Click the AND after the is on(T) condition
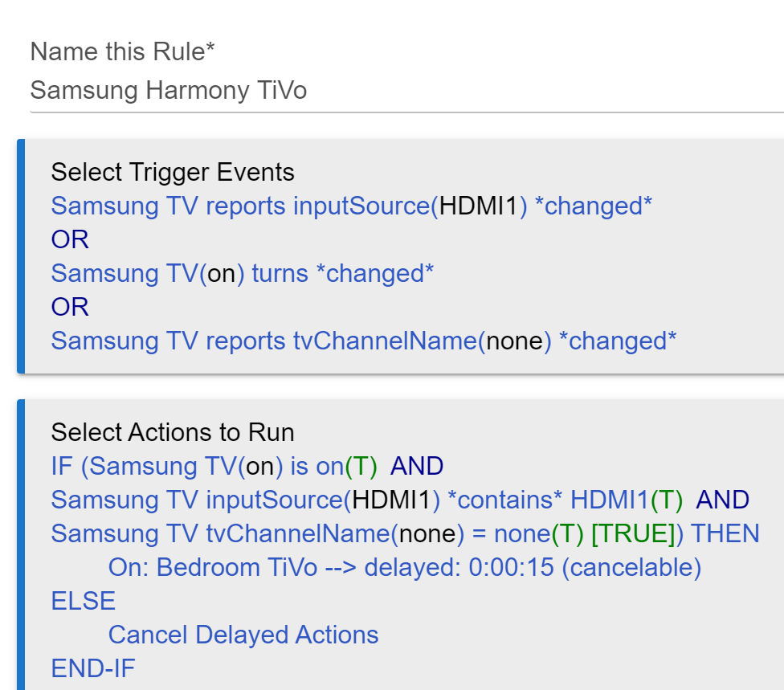The height and width of the screenshot is (690, 784). pyautogui.click(x=417, y=466)
